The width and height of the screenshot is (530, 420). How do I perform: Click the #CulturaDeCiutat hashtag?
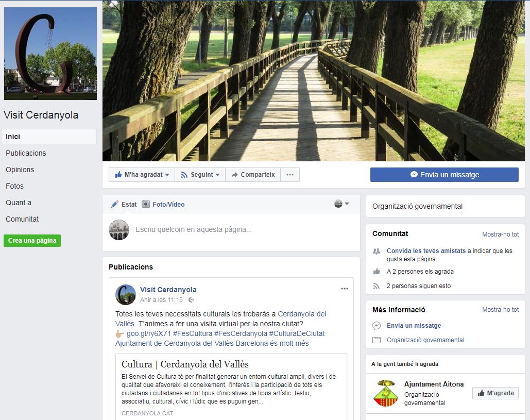tap(297, 333)
